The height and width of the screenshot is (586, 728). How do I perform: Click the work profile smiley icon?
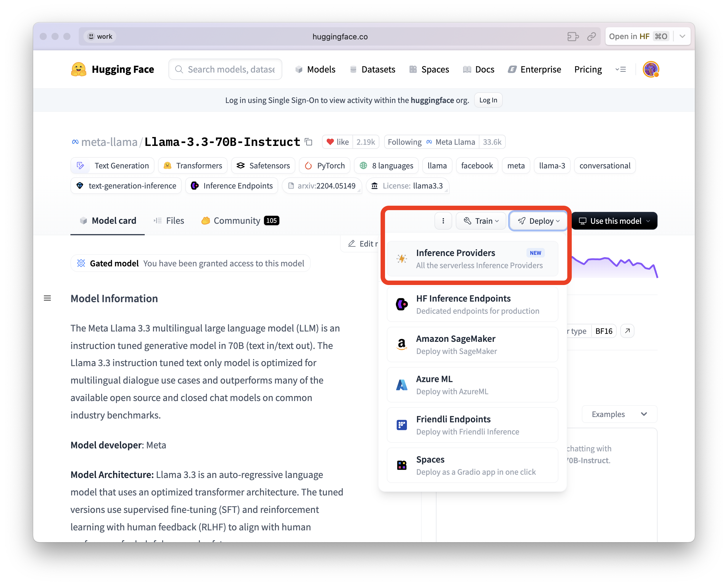(x=91, y=36)
